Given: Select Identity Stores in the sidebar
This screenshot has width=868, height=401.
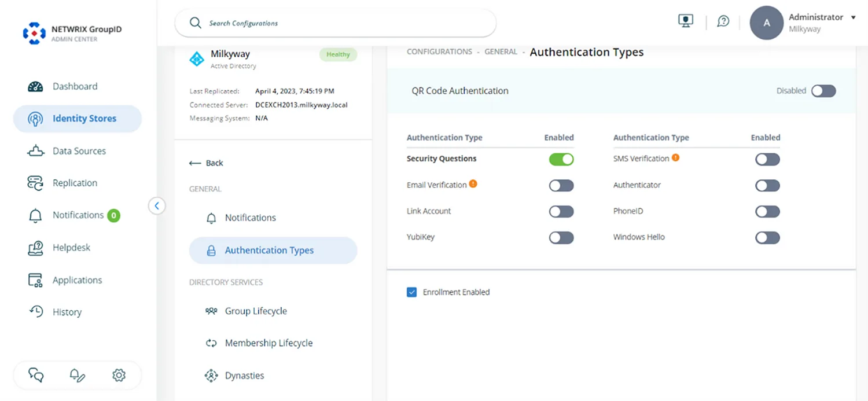Looking at the screenshot, I should 77,119.
